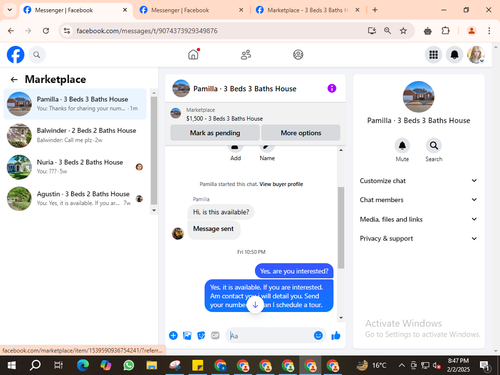Open browser extensions puzzle icon

tap(445, 31)
